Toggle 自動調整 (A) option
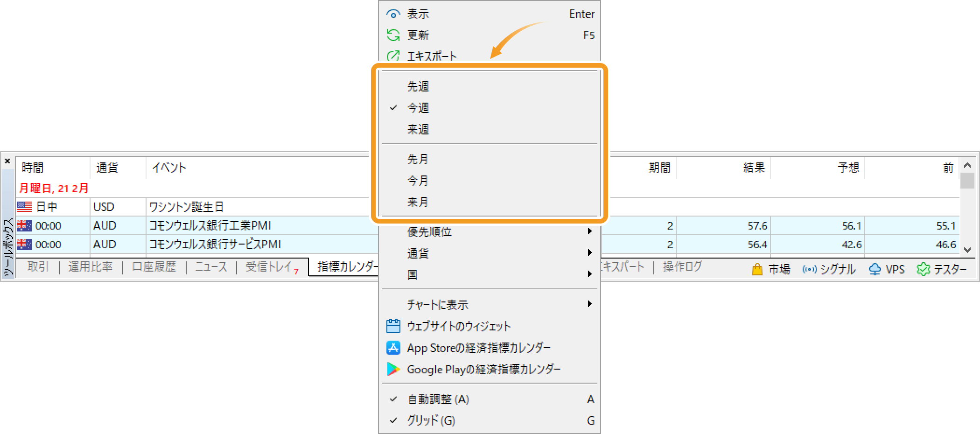 pyautogui.click(x=490, y=399)
